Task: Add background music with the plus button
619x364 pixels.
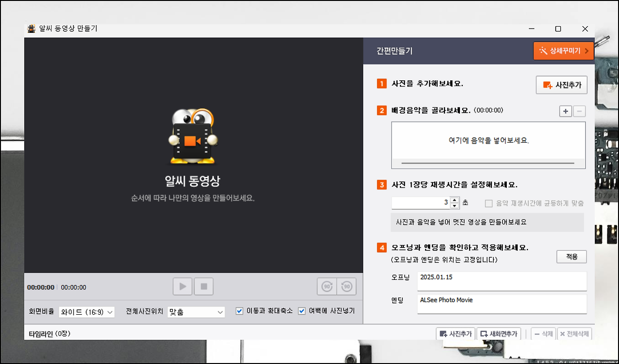Action: tap(565, 111)
